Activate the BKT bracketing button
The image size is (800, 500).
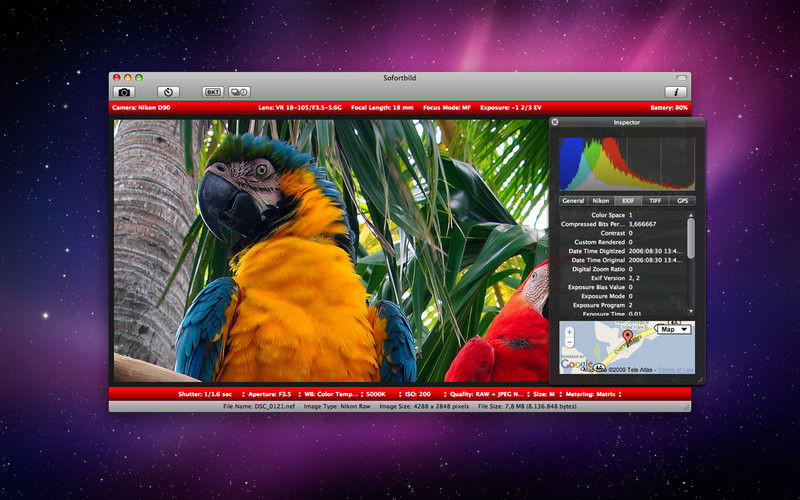point(213,92)
